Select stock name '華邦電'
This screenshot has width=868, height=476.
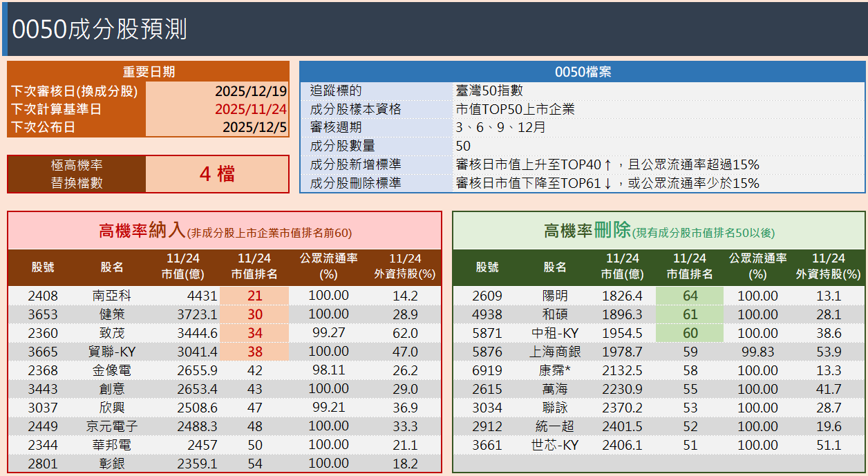pos(112,445)
